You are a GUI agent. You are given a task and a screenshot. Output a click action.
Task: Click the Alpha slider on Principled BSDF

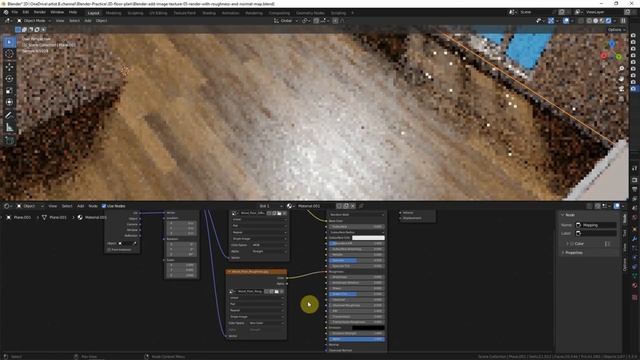[x=357, y=339]
